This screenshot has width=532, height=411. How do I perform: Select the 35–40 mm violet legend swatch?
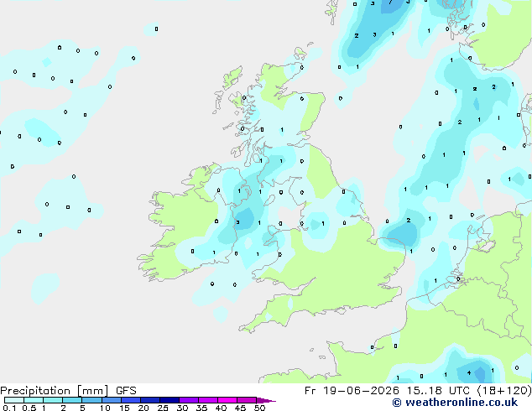[x=207, y=400]
